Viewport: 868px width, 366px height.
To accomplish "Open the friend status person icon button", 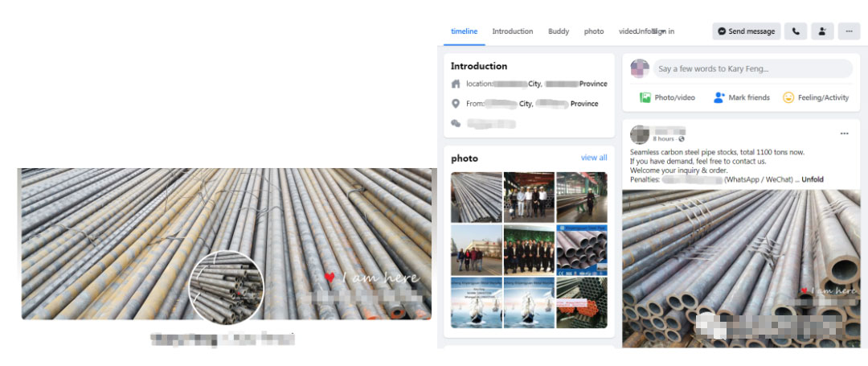I will pyautogui.click(x=821, y=31).
